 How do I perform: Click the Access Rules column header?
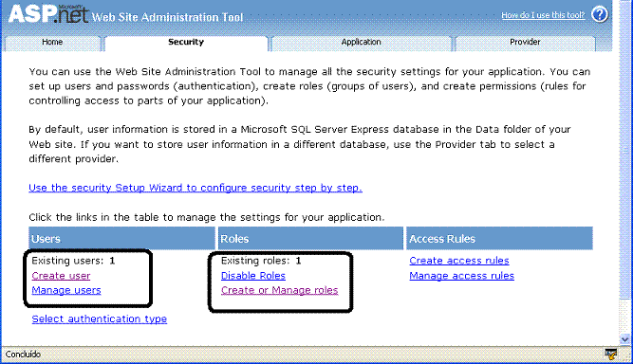[x=500, y=239]
